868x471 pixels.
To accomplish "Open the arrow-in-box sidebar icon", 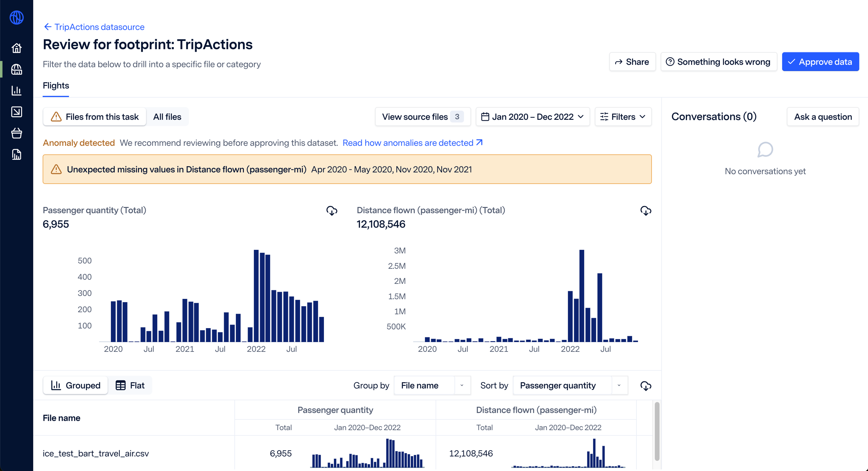I will tap(17, 112).
